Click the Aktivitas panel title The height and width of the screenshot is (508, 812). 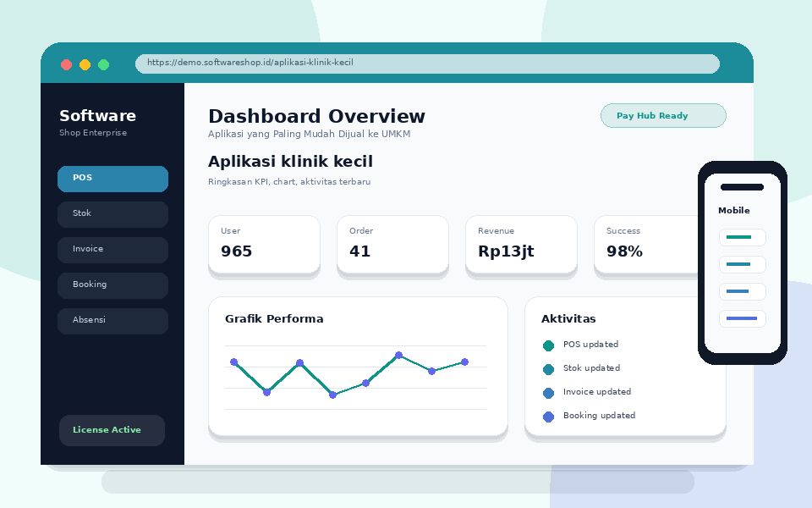coord(568,319)
